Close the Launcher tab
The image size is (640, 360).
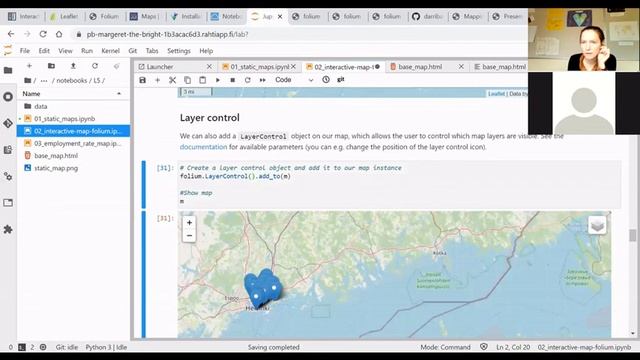[209, 67]
